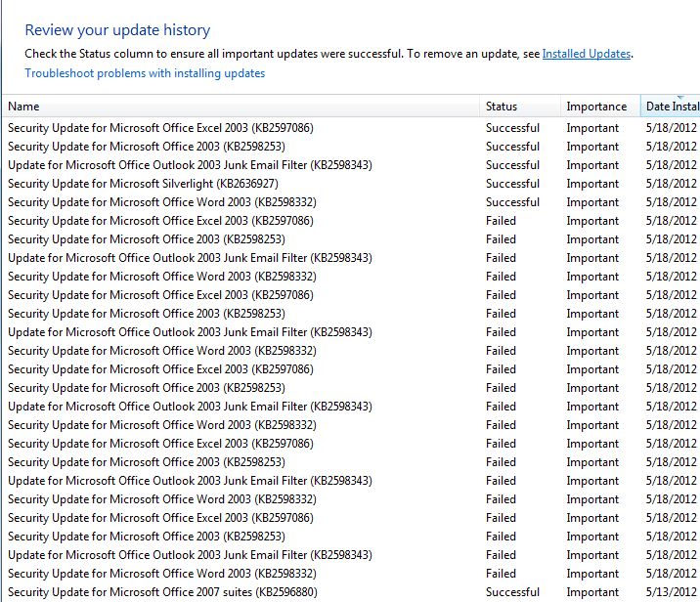Click the Successful status in the Silverlight row
The height and width of the screenshot is (602, 700).
(512, 184)
